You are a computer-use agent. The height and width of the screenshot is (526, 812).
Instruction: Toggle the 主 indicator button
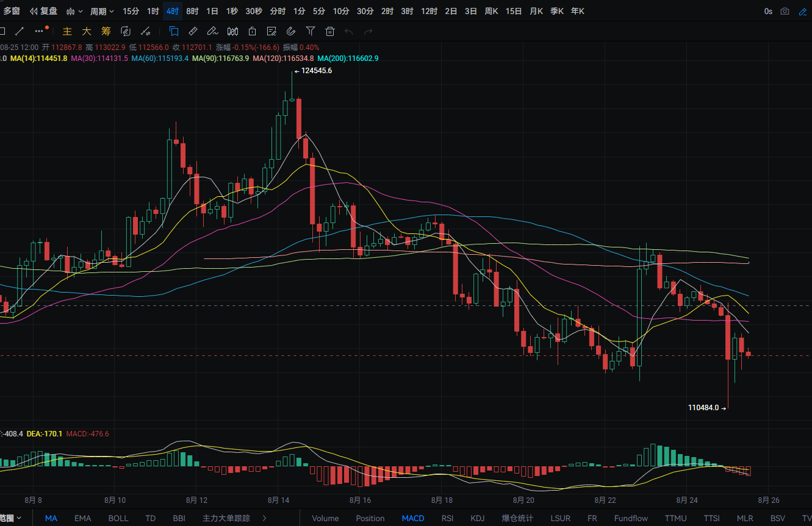tap(67, 31)
